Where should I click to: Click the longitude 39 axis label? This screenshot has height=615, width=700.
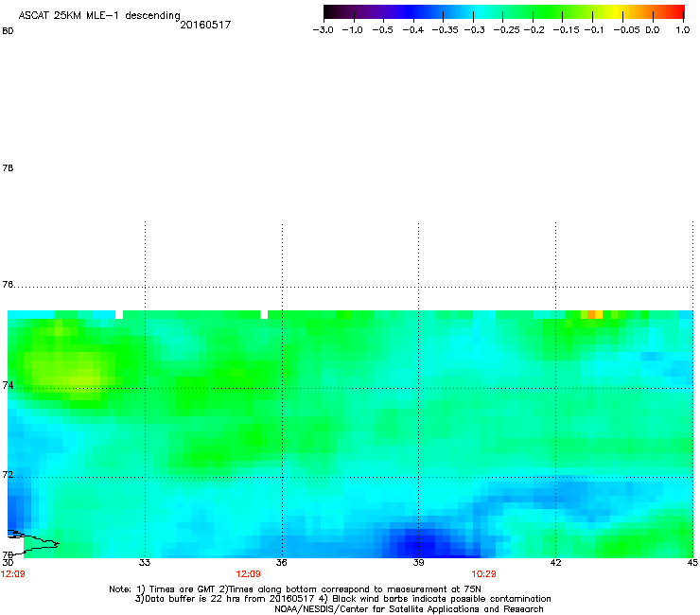[418, 563]
